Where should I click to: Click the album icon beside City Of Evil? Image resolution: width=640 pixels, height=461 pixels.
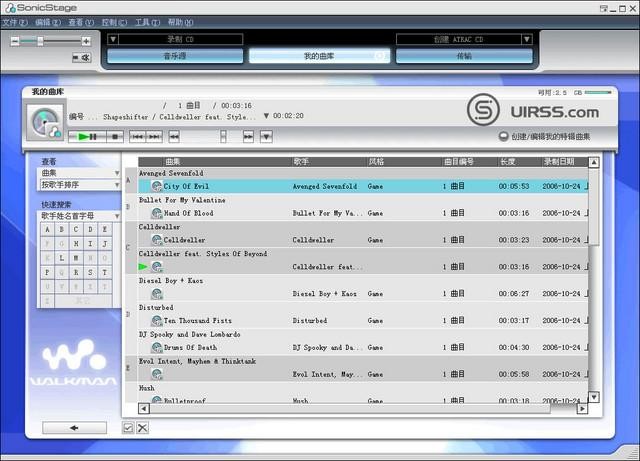[156, 186]
